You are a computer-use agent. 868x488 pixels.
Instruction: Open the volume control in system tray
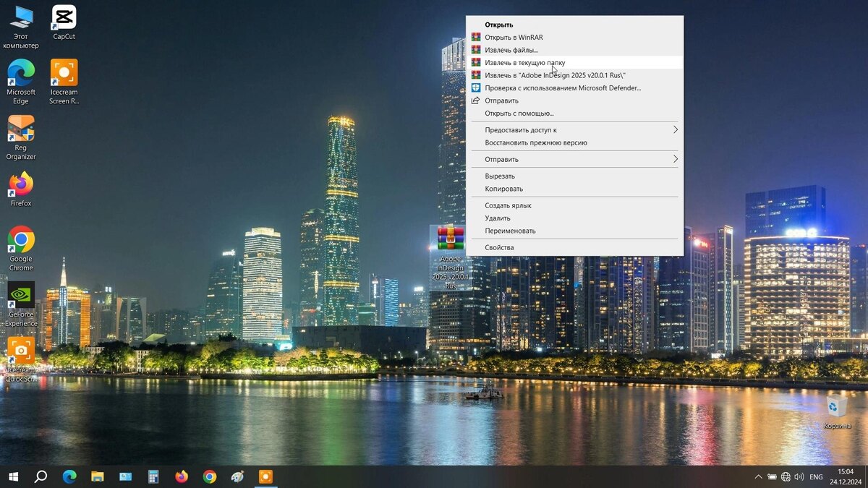(x=799, y=477)
